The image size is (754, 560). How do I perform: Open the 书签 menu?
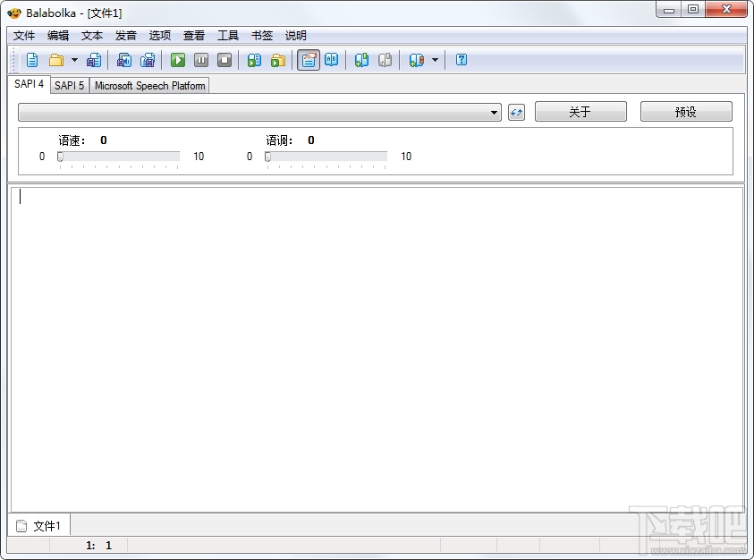[262, 36]
